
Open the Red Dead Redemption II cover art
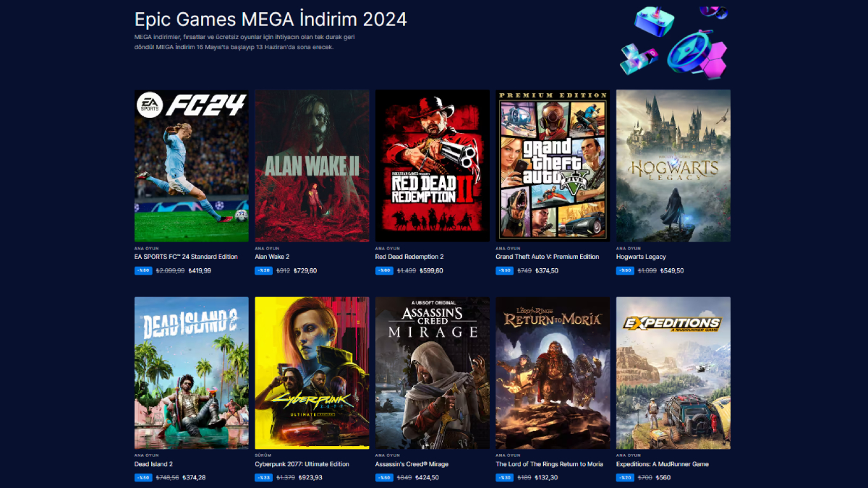point(433,166)
